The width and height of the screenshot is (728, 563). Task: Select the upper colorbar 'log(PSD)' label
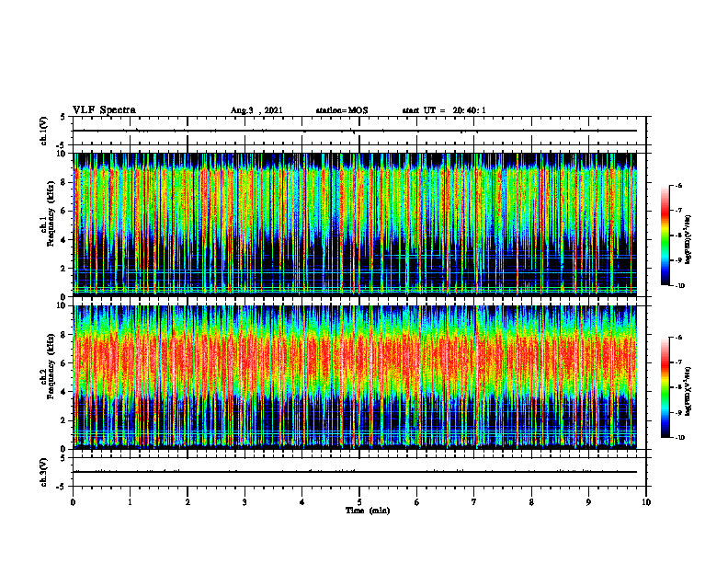(x=689, y=239)
